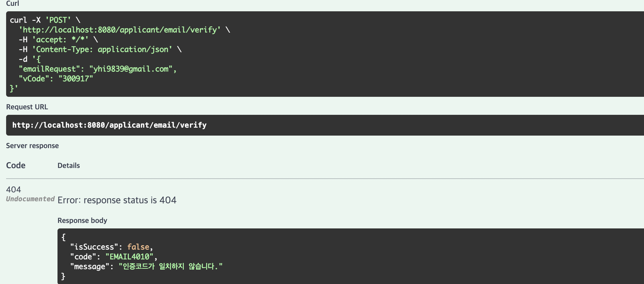The width and height of the screenshot is (644, 284).
Task: Click the closing brace of response body
Action: tap(63, 276)
